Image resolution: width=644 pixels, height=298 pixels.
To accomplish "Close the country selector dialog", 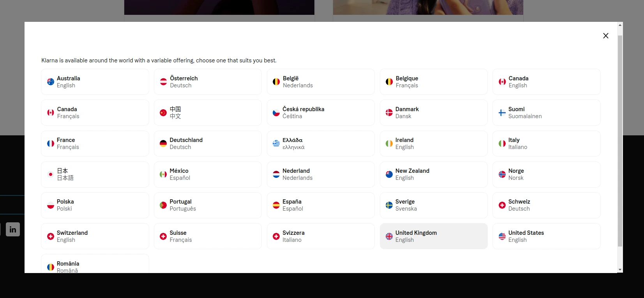I will pos(606,36).
